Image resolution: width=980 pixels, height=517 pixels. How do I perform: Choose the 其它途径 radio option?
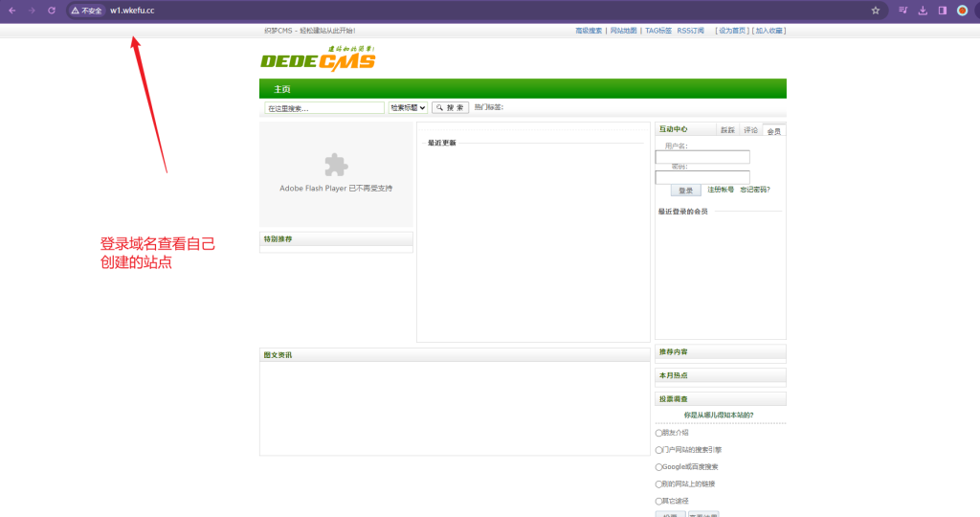point(659,501)
